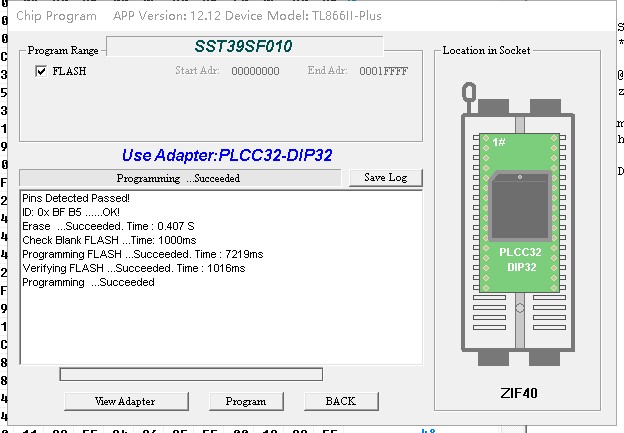This screenshot has height=433, width=624.
Task: Click the Chip Program title text
Action: pyautogui.click(x=58, y=15)
